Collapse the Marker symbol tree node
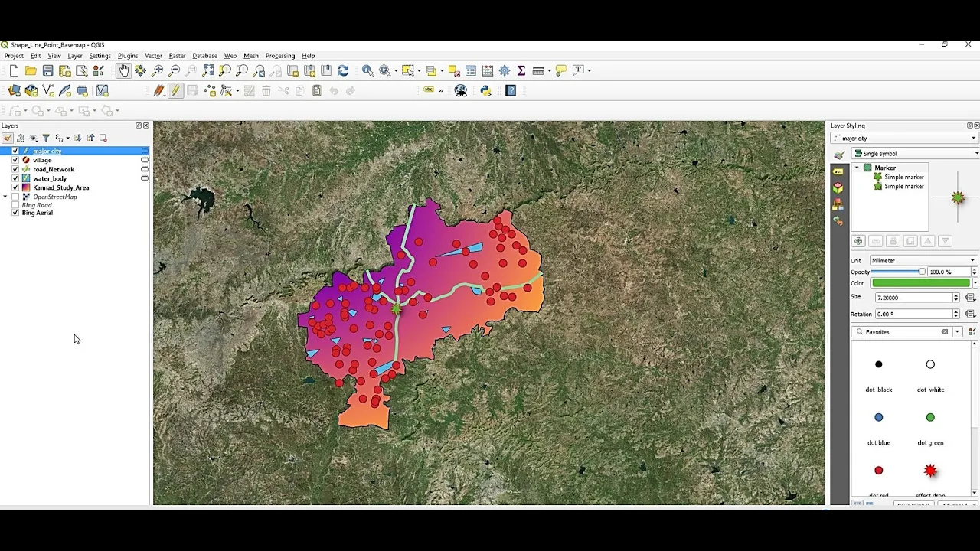Image resolution: width=980 pixels, height=551 pixels. 857,168
